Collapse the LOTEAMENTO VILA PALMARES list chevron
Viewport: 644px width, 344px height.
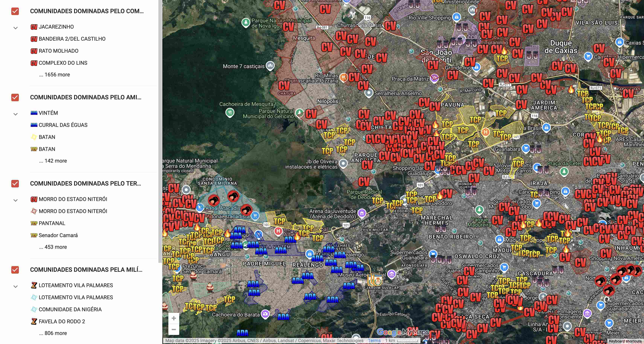(15, 287)
